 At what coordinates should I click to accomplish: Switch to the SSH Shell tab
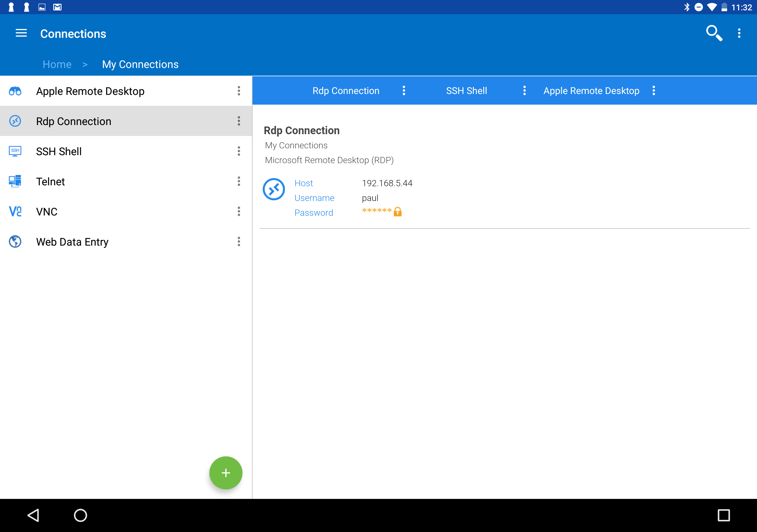(467, 91)
